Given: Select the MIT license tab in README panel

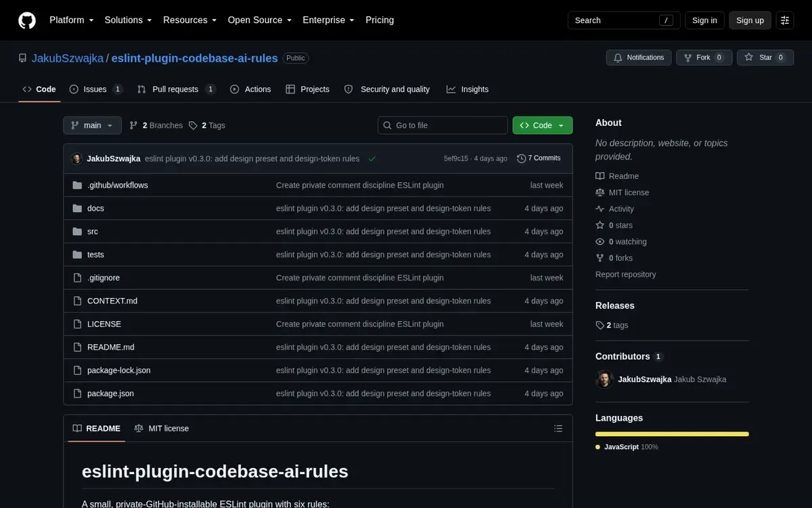Looking at the screenshot, I should point(162,429).
